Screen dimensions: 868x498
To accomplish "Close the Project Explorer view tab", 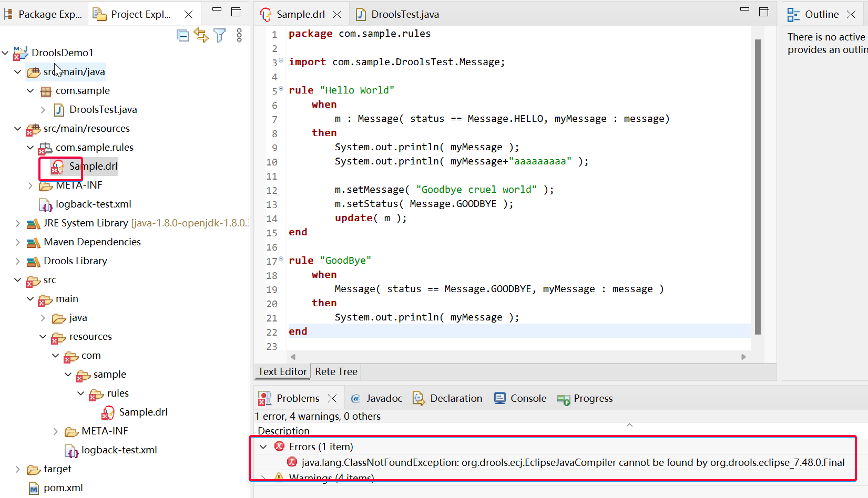I will point(188,15).
